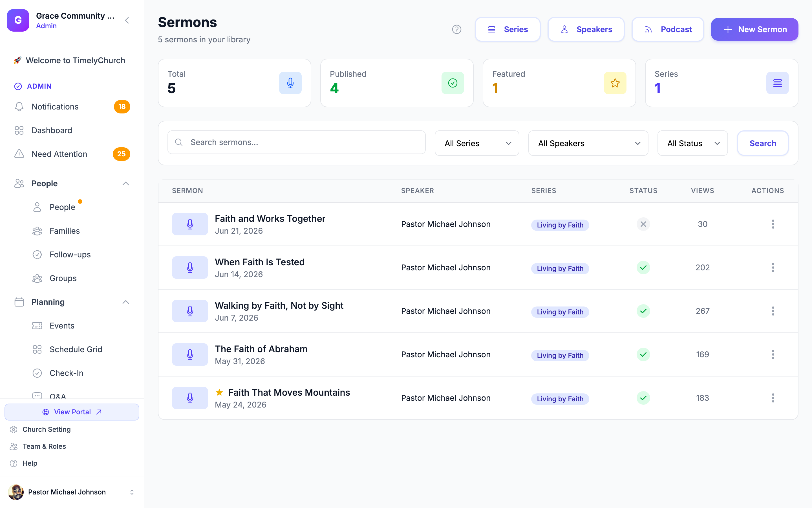812x508 pixels.
Task: Click the Notifications badge showing 18
Action: (122, 107)
